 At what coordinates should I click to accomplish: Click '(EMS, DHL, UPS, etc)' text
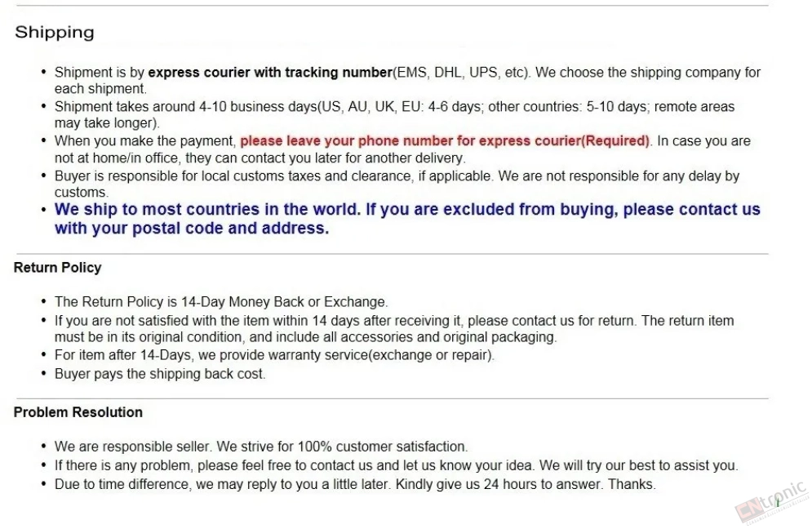461,73
